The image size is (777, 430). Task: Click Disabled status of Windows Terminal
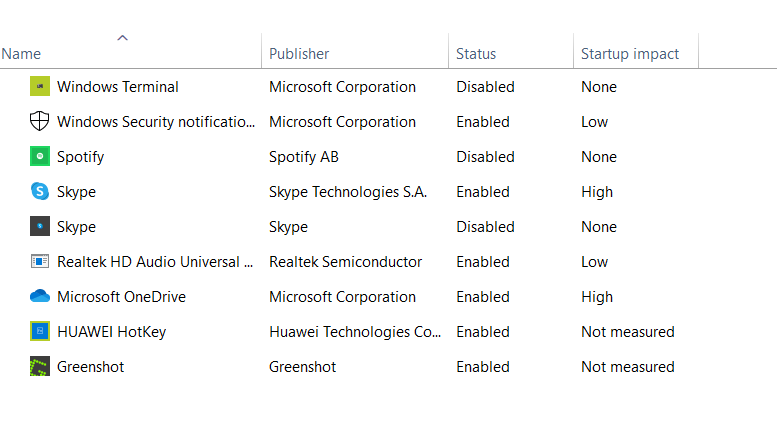click(485, 87)
